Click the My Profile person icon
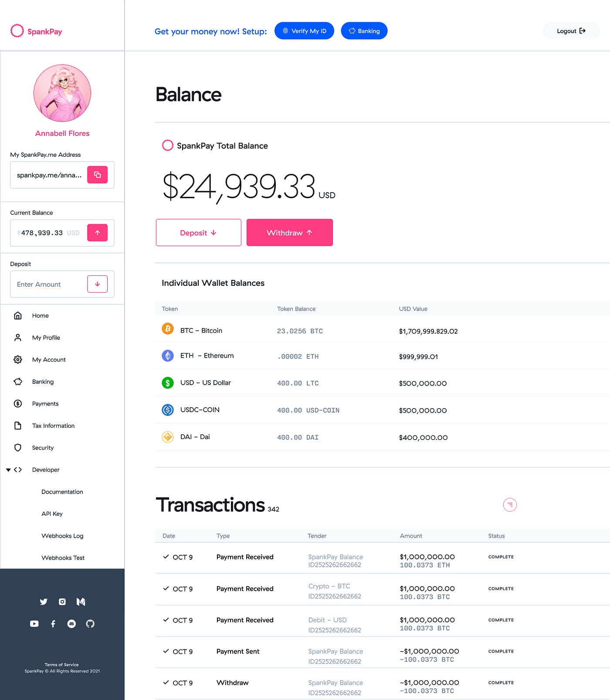This screenshot has height=700, width=610. 18,338
